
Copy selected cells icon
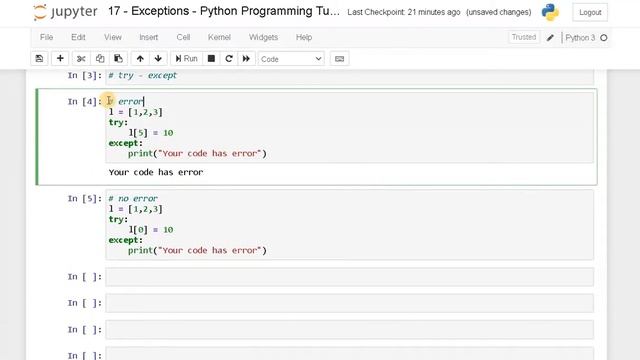coord(100,59)
